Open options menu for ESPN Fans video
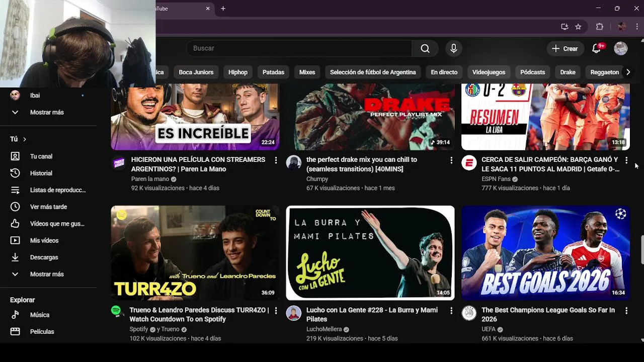Image resolution: width=644 pixels, height=362 pixels. [x=626, y=160]
